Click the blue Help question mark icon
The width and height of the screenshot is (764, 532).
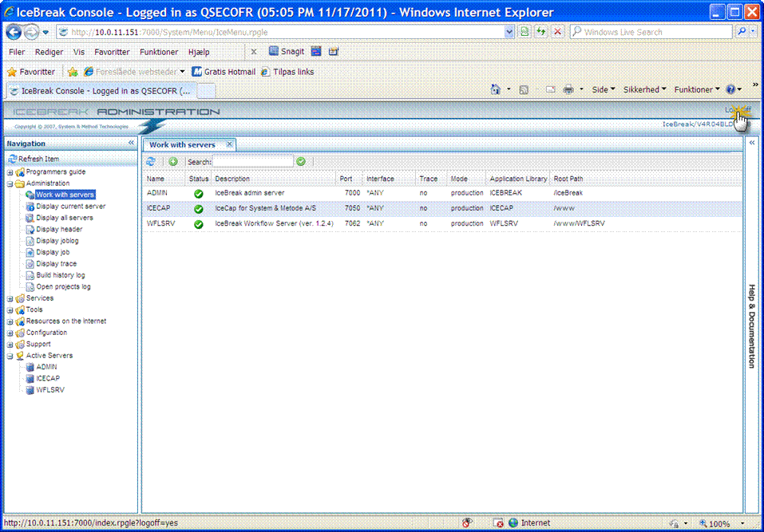click(x=730, y=89)
